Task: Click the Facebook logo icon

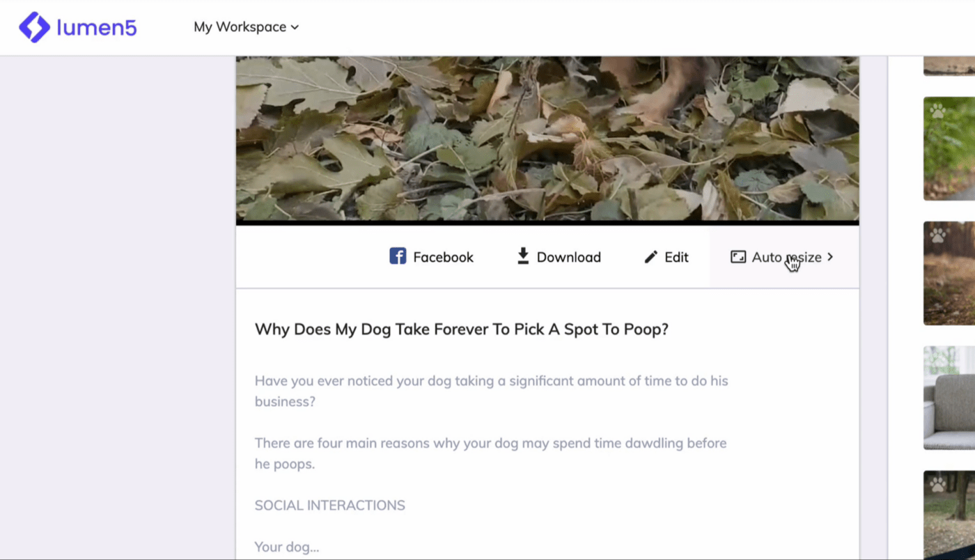Action: pyautogui.click(x=398, y=256)
